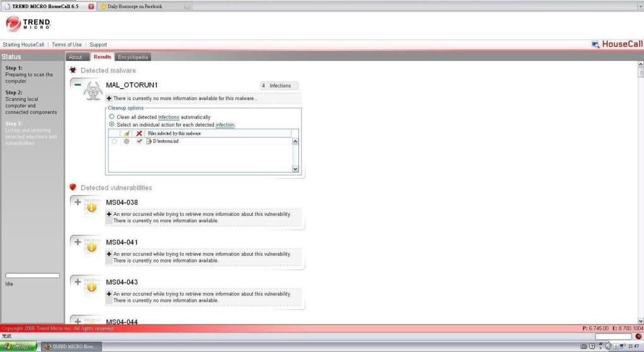Image resolution: width=644 pixels, height=352 pixels.
Task: Click the red X delete column icon
Action: tap(139, 133)
